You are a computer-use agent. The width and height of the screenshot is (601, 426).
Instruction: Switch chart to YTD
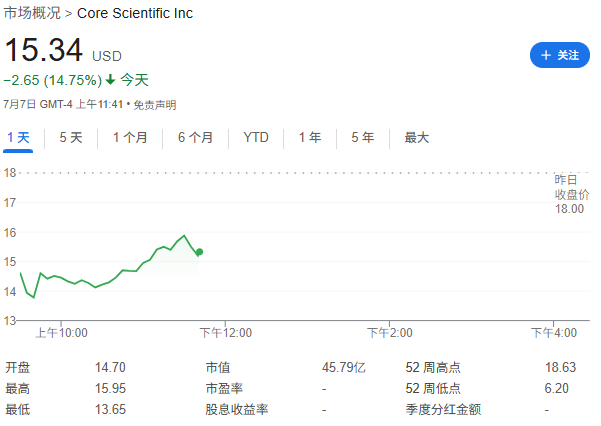tap(256, 137)
